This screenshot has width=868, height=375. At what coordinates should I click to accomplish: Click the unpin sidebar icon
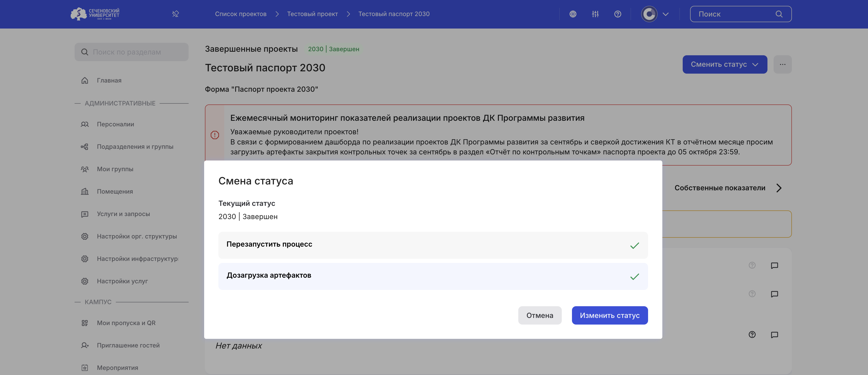point(175,14)
